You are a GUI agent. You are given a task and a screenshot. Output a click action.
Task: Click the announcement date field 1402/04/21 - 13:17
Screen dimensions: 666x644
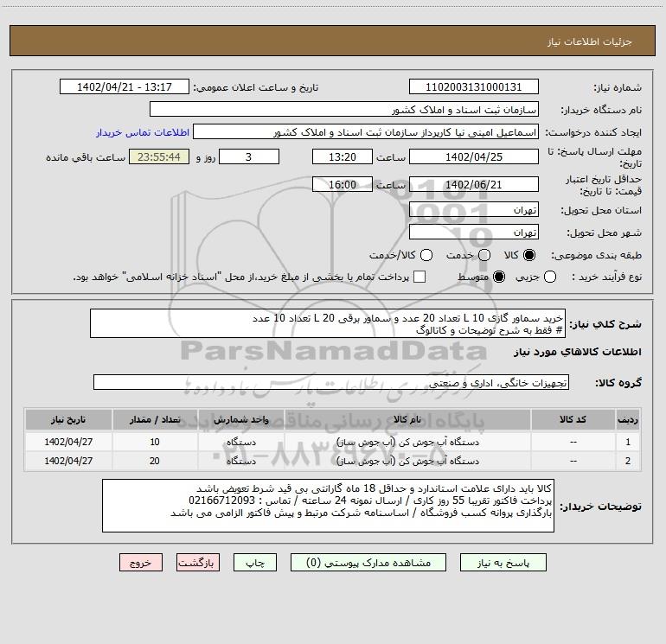tap(125, 87)
